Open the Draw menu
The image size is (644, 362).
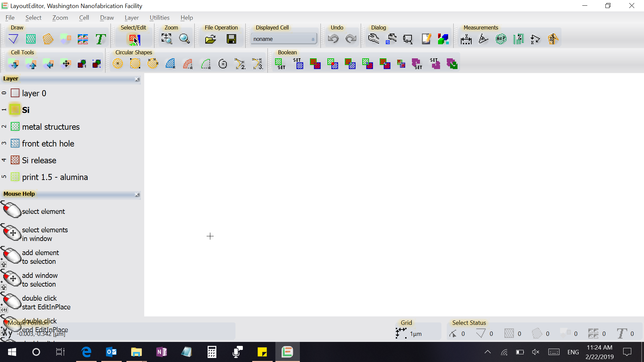coord(107,18)
